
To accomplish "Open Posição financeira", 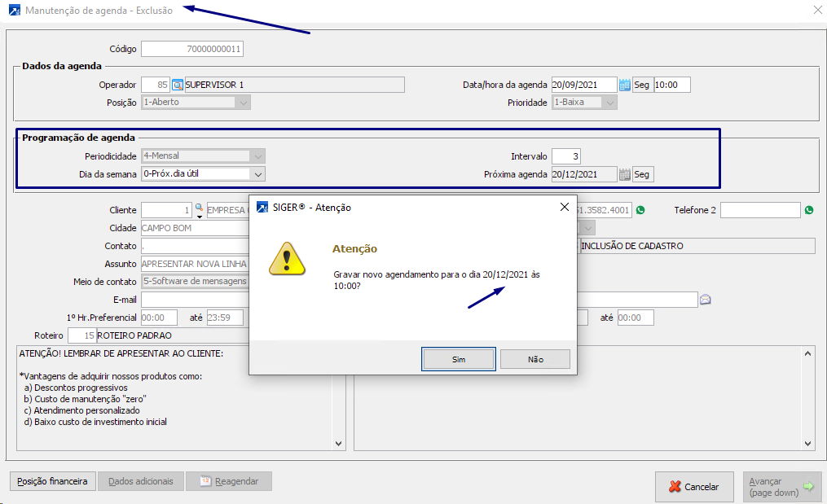I will [52, 481].
